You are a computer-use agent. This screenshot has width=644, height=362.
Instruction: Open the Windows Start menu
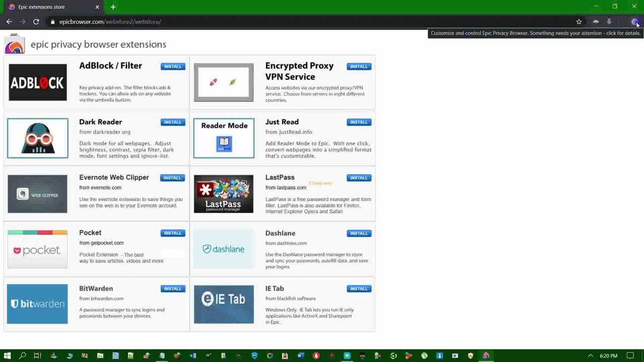click(8, 355)
